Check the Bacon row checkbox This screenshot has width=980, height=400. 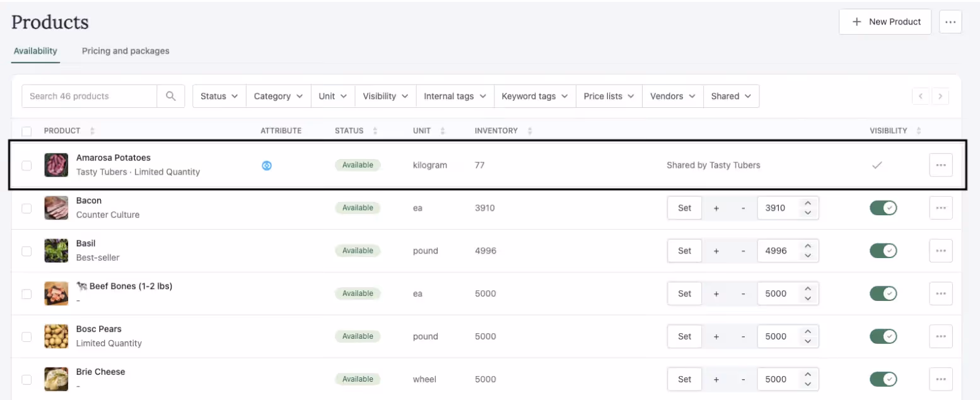point(26,208)
